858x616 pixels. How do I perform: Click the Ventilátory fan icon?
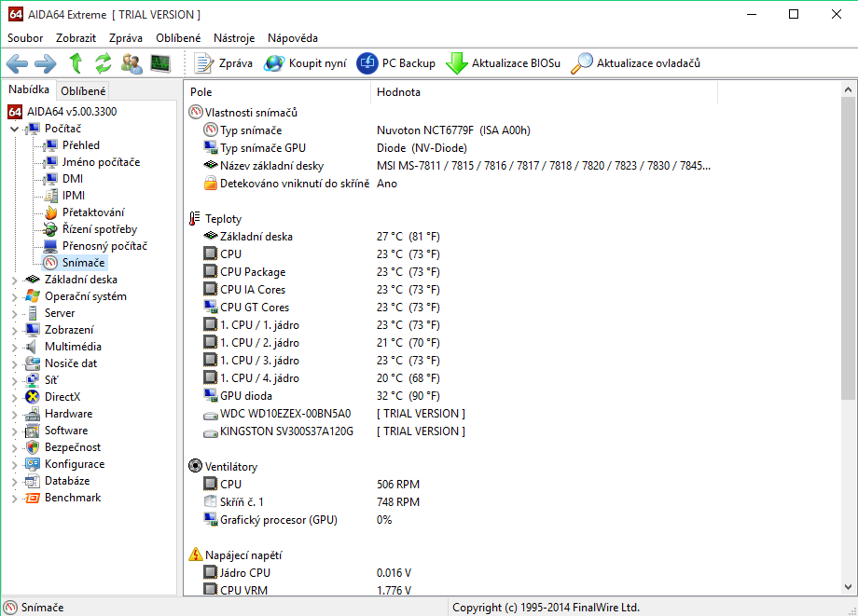[195, 466]
